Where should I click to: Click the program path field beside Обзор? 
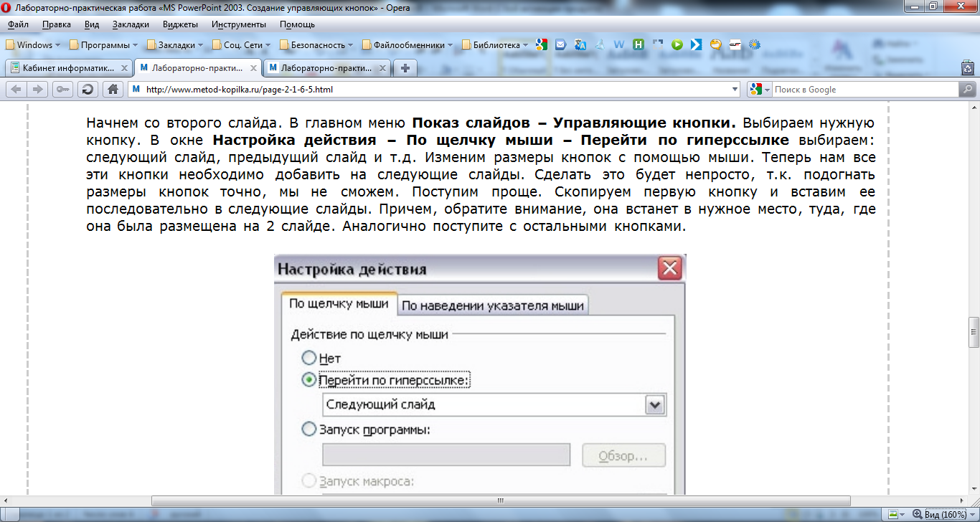(x=446, y=455)
